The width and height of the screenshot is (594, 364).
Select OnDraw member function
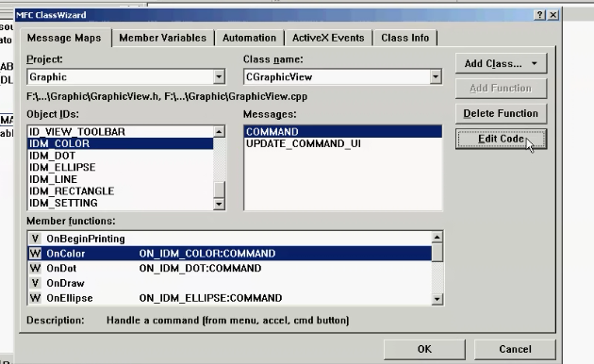(x=229, y=283)
